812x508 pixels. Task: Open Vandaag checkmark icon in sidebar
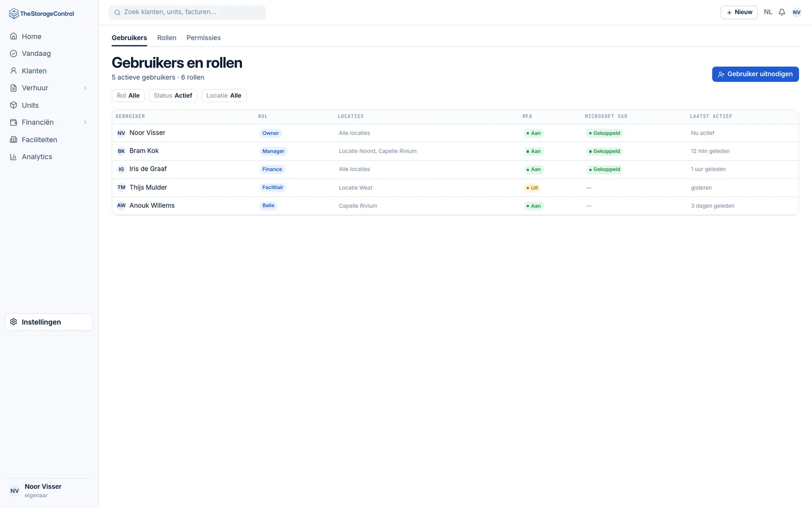point(14,53)
